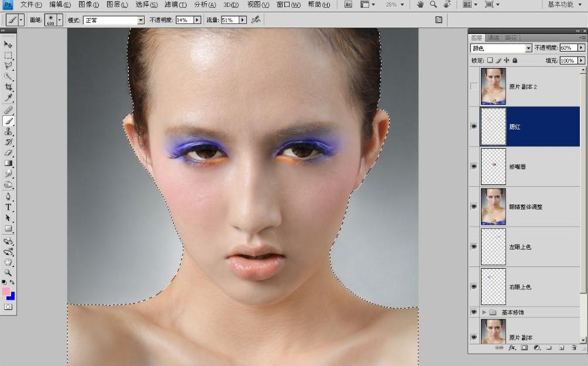Create a new fill or adjustment layer
The height and width of the screenshot is (366, 588).
(537, 348)
